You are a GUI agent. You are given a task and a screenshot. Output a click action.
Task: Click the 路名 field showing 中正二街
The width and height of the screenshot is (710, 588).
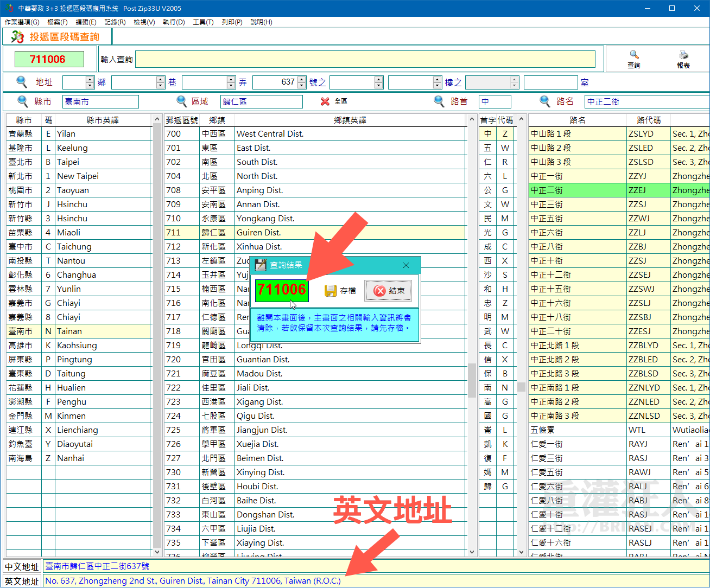coord(647,101)
